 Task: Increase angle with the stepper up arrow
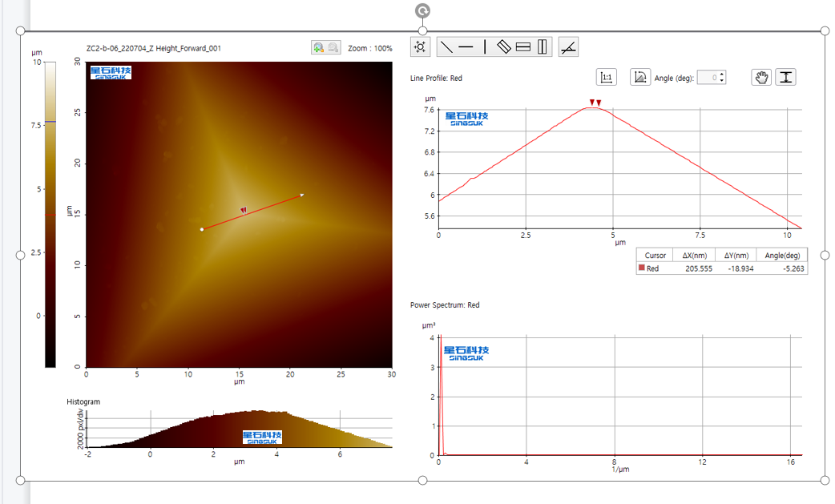coord(722,75)
